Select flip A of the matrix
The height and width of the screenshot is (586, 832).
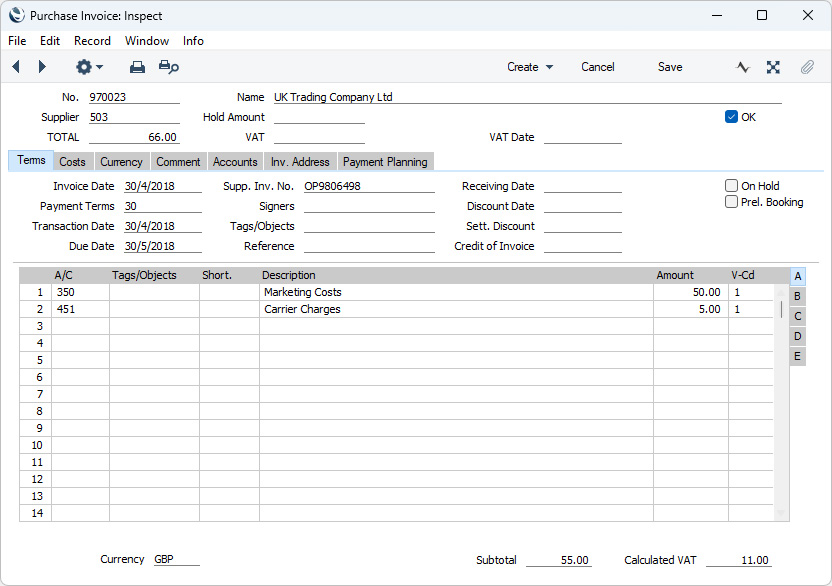[x=798, y=276]
